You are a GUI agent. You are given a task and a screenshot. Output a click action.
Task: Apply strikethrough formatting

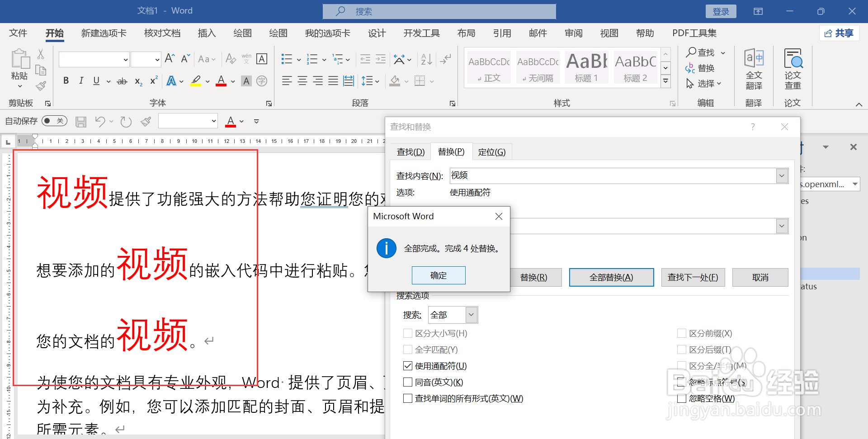[122, 81]
